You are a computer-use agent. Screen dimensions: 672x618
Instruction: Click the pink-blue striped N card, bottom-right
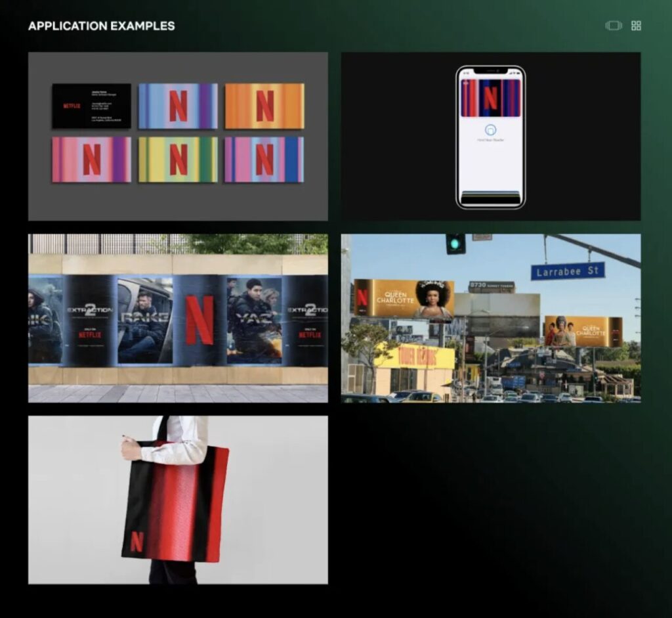click(x=264, y=160)
